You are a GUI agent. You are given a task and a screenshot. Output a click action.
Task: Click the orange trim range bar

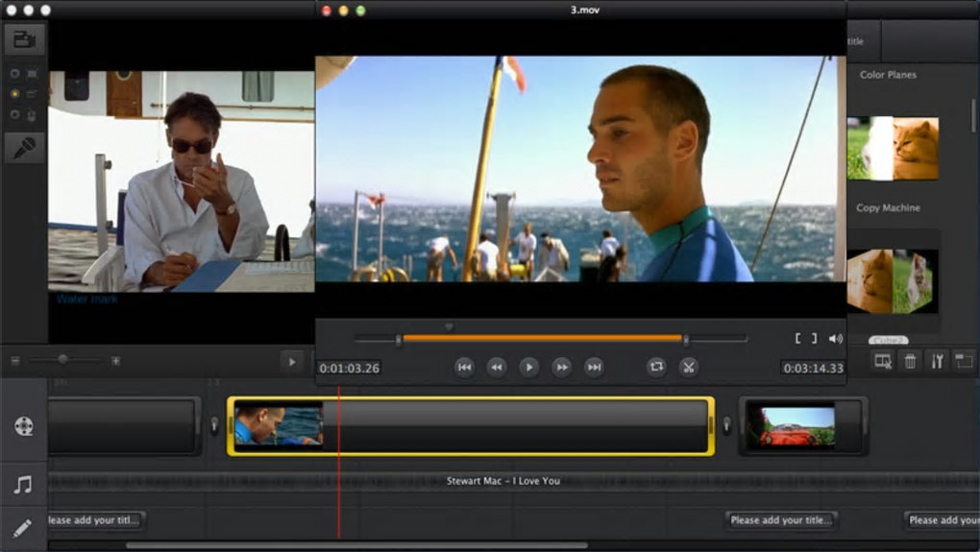coord(543,339)
